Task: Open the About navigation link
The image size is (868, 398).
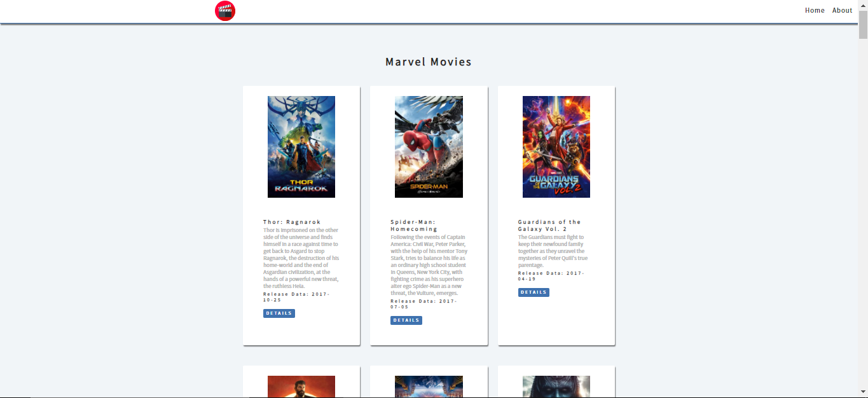Action: click(x=842, y=10)
